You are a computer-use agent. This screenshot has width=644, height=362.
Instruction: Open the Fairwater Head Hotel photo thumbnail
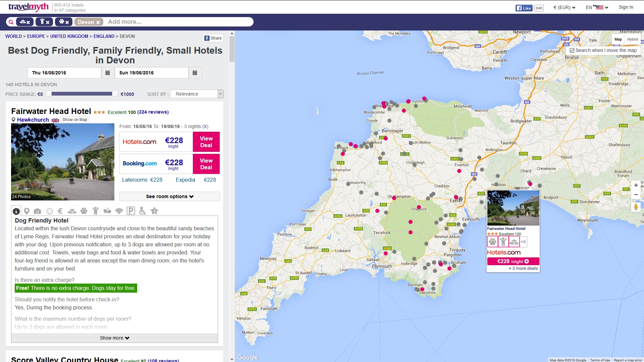pyautogui.click(x=63, y=162)
